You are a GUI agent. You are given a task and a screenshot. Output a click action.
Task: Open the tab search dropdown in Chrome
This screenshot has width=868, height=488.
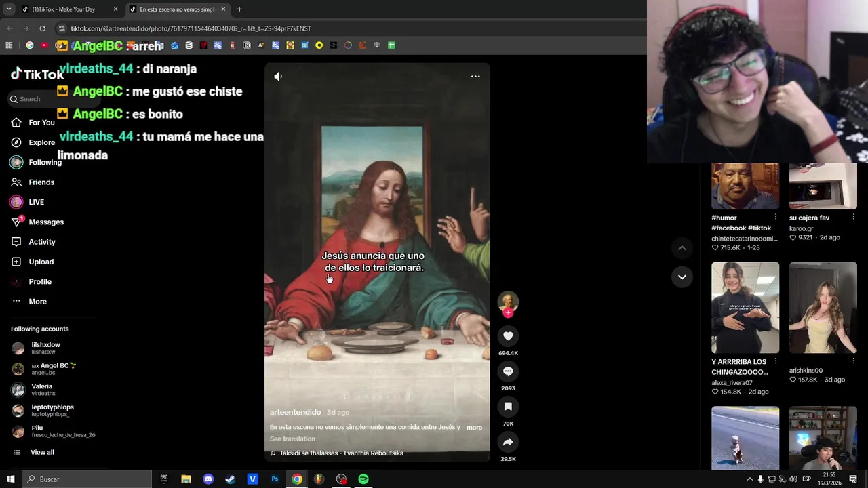(9, 9)
